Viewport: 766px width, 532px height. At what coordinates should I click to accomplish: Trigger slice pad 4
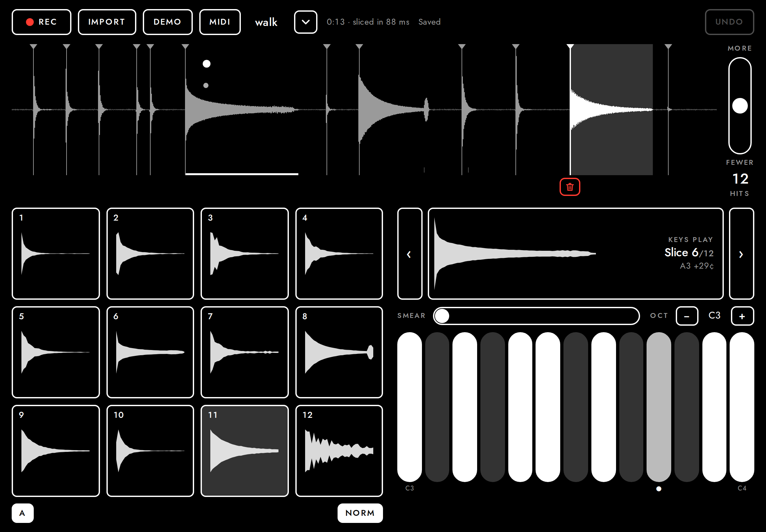pyautogui.click(x=339, y=254)
